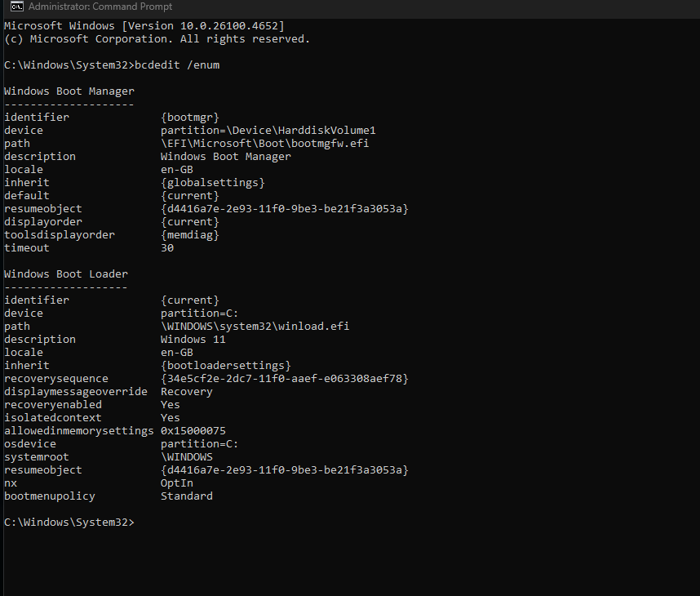Click the bootmenupolicy value Standard
This screenshot has width=700, height=596.
186,496
